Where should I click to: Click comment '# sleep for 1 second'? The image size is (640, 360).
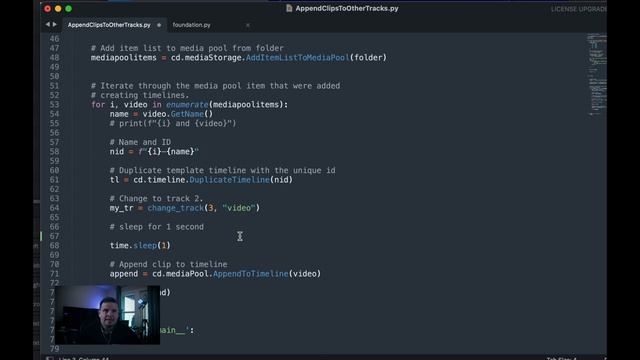[x=157, y=227]
